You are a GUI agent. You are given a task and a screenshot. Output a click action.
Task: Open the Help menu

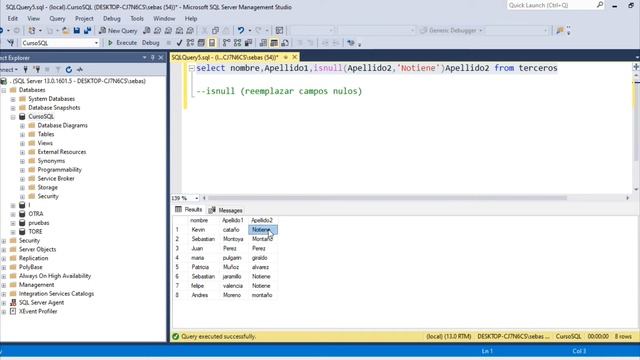click(x=191, y=18)
